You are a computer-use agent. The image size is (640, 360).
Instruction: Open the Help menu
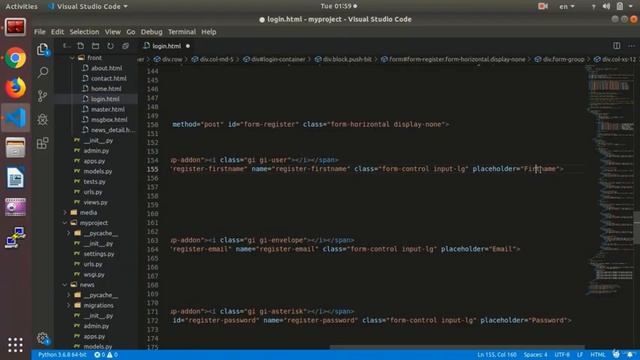[209, 32]
